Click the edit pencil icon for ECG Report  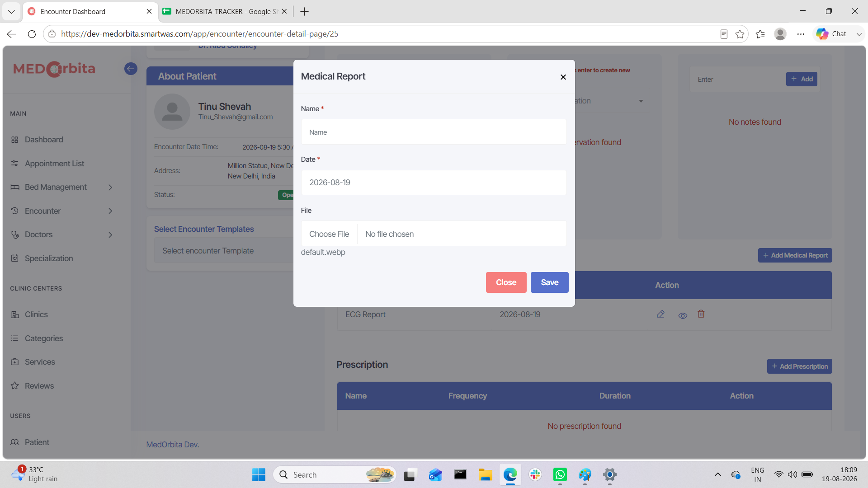pyautogui.click(x=660, y=314)
